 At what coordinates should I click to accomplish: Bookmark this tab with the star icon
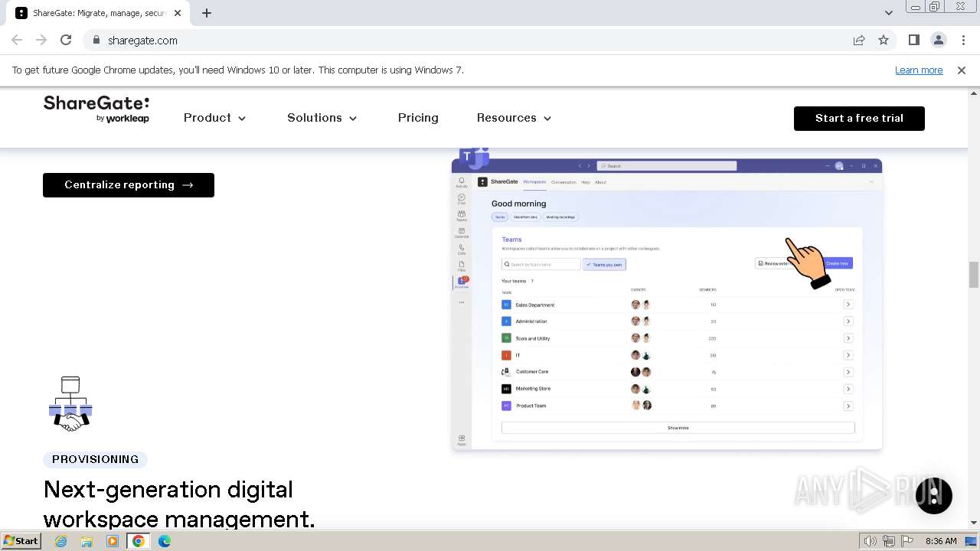884,41
